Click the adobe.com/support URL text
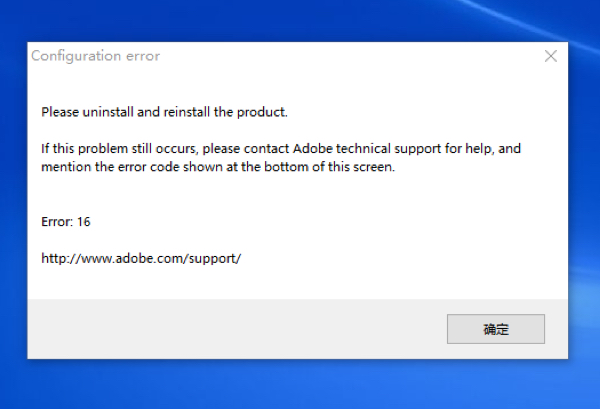 click(141, 259)
